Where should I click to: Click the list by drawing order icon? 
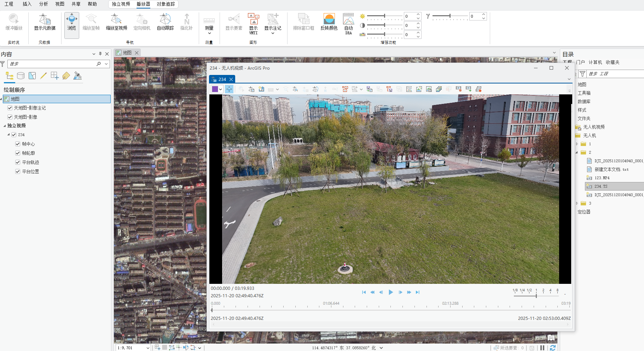[x=10, y=76]
